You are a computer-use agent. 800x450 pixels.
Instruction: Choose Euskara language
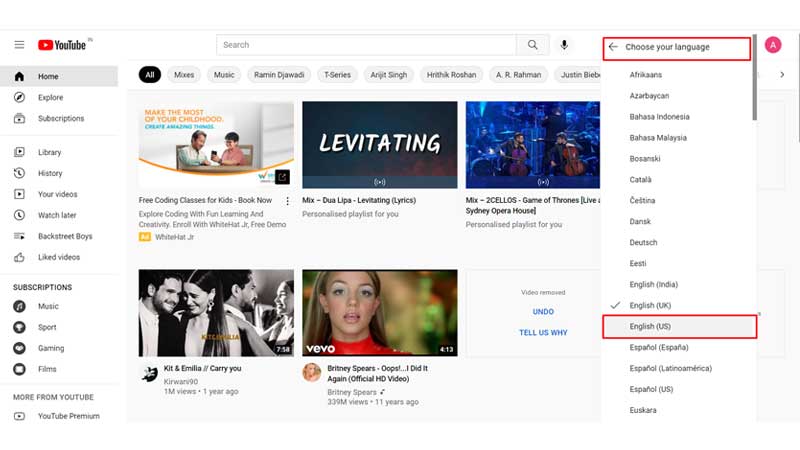pyautogui.click(x=679, y=410)
